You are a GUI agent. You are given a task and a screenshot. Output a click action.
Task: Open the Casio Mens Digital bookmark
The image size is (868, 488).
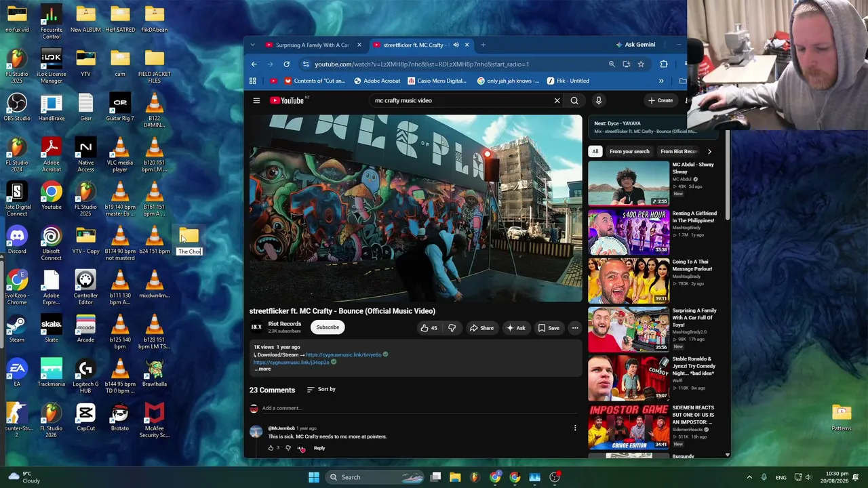tap(437, 81)
